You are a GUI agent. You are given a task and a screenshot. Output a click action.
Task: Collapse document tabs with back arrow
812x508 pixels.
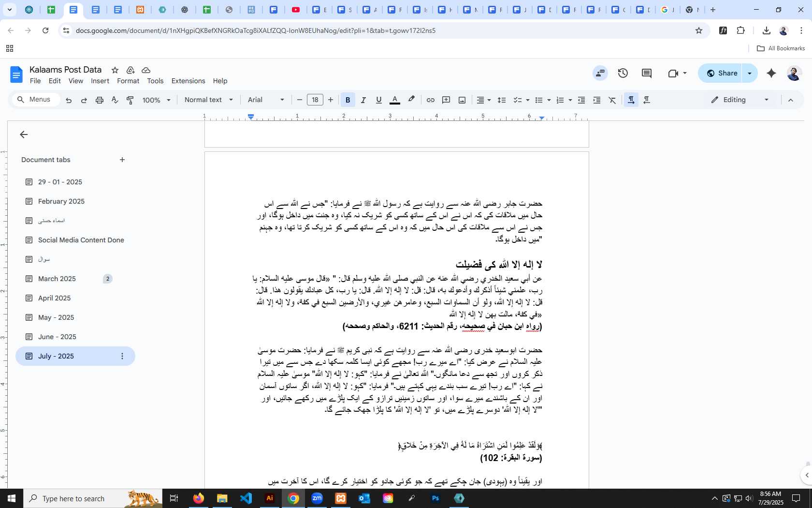[24, 134]
